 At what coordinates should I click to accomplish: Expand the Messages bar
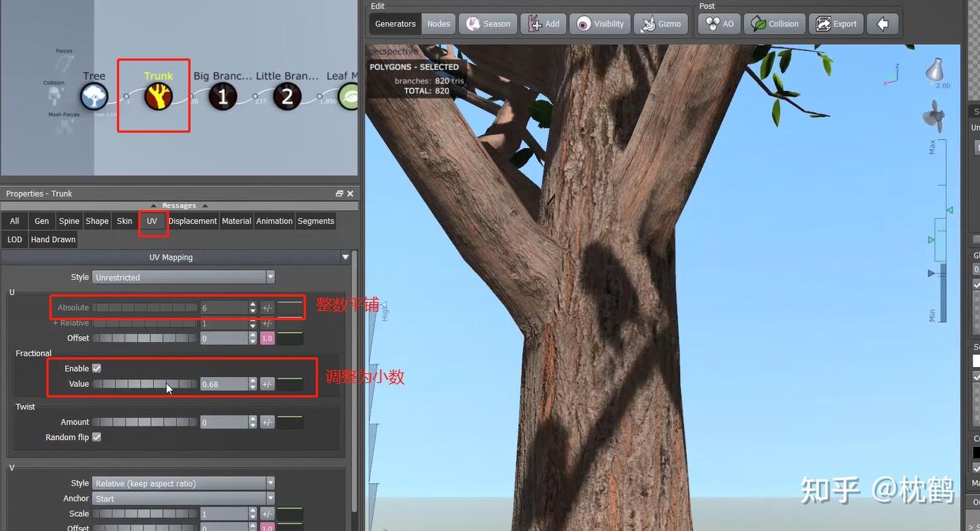[178, 206]
